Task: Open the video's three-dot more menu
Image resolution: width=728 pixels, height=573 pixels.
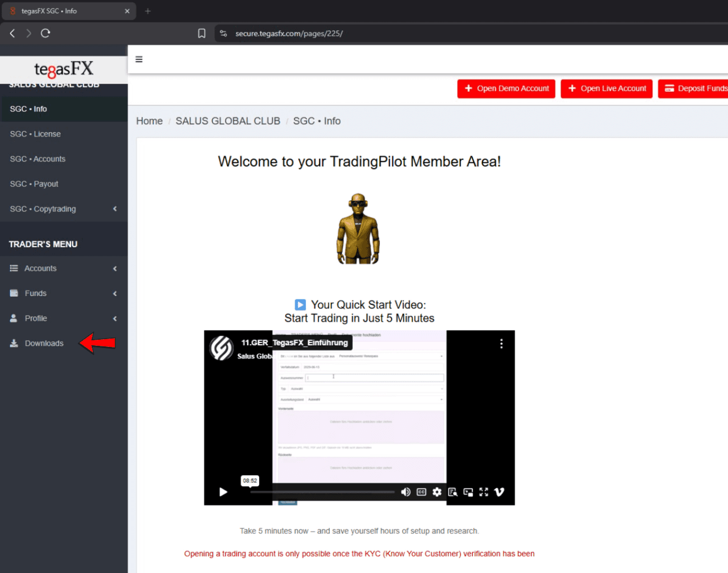Action: [501, 344]
